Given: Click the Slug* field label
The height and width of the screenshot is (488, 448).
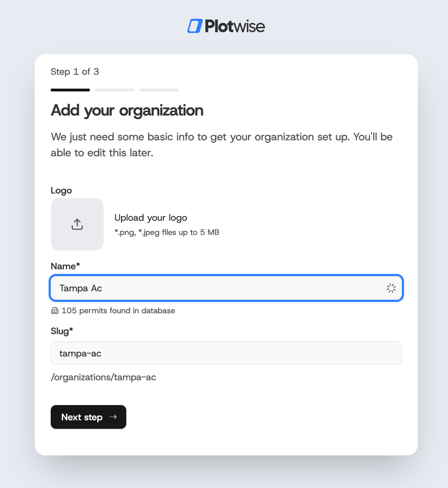Looking at the screenshot, I should point(62,331).
